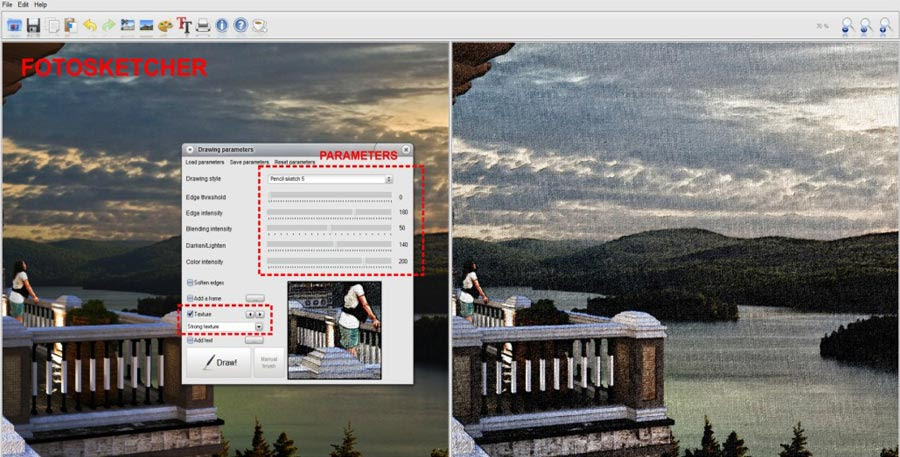
Task: Redo with the green arrow icon
Action: click(x=108, y=25)
